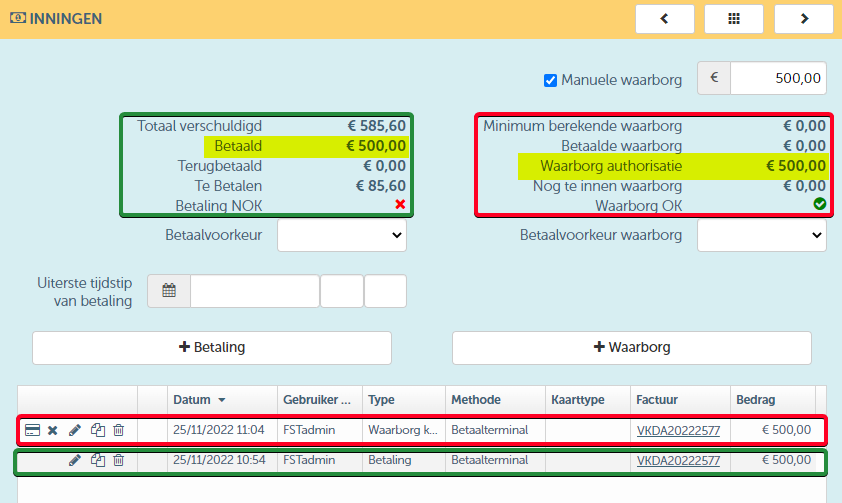
Task: Open invoice VKDA20222577 in Betaling row
Action: tap(678, 461)
